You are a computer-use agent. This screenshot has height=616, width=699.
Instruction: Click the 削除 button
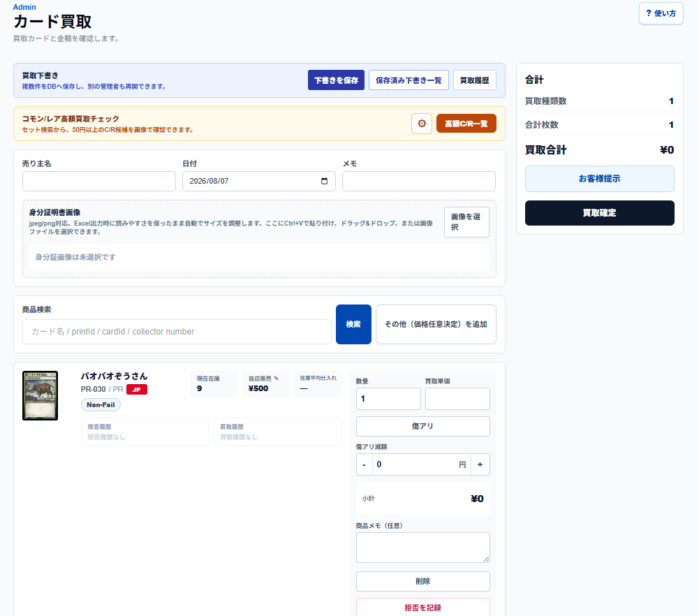[423, 581]
